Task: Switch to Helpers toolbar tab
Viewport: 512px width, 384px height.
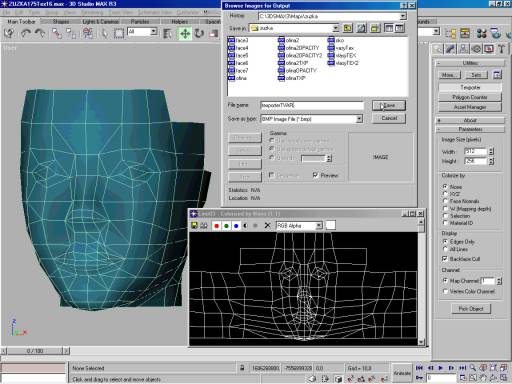Action: [180, 22]
